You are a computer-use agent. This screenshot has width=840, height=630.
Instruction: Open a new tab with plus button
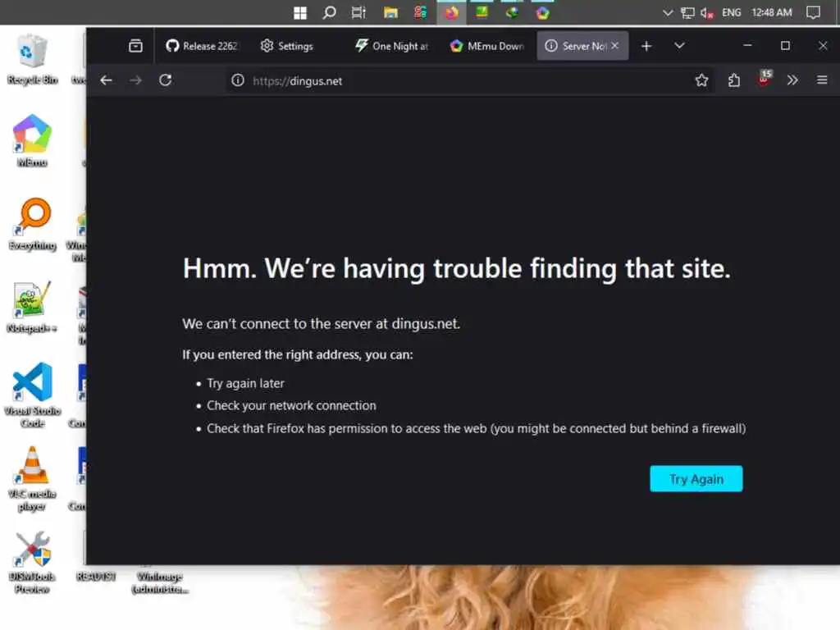[x=646, y=46]
